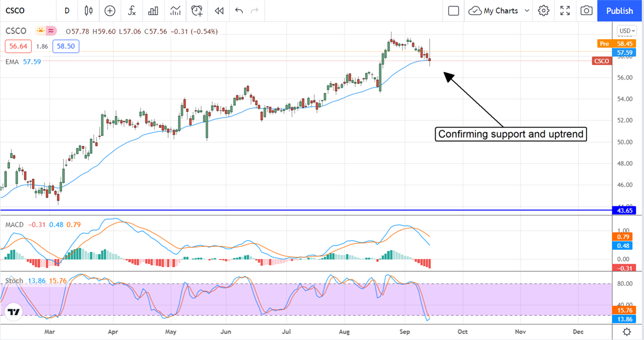Change the D daily interval
Viewport: 644px width, 340px height.
pos(67,10)
